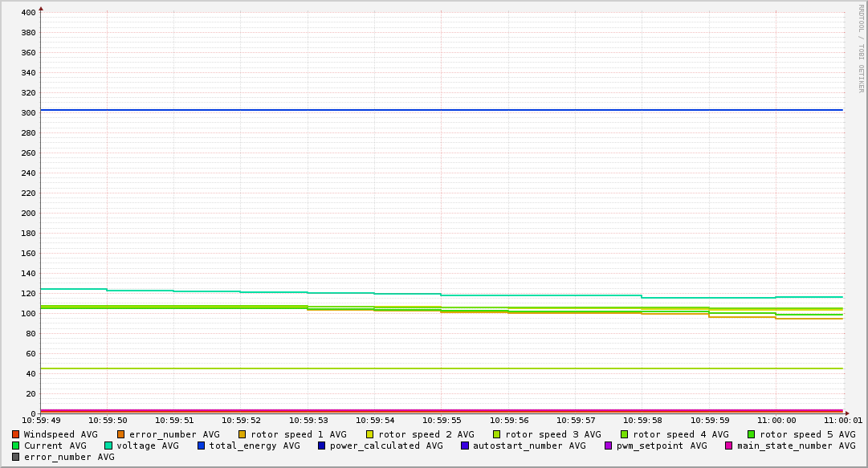Select the 11:00:00 time axis label
The width and height of the screenshot is (868, 468).
[x=775, y=420]
